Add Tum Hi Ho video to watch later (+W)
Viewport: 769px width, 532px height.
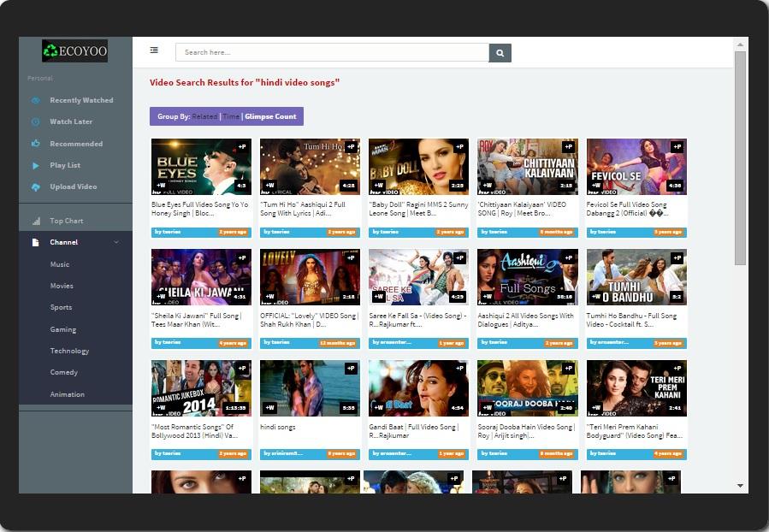(x=269, y=186)
